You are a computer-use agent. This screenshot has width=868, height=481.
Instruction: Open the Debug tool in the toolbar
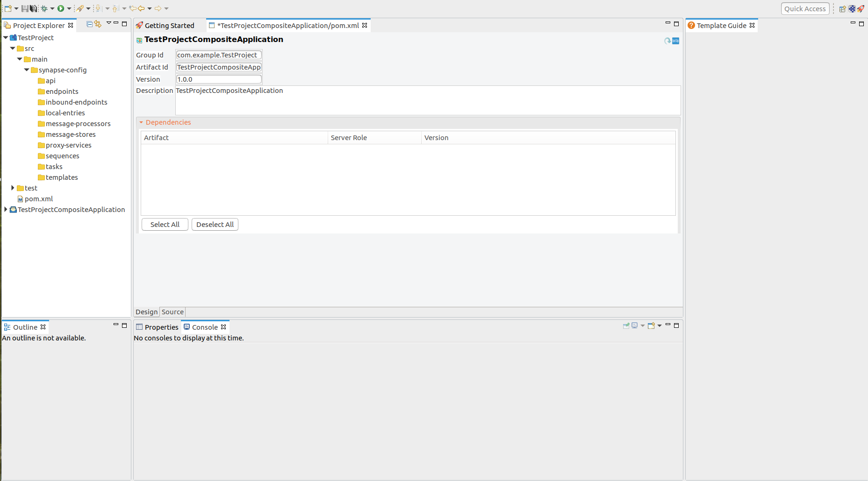point(45,8)
